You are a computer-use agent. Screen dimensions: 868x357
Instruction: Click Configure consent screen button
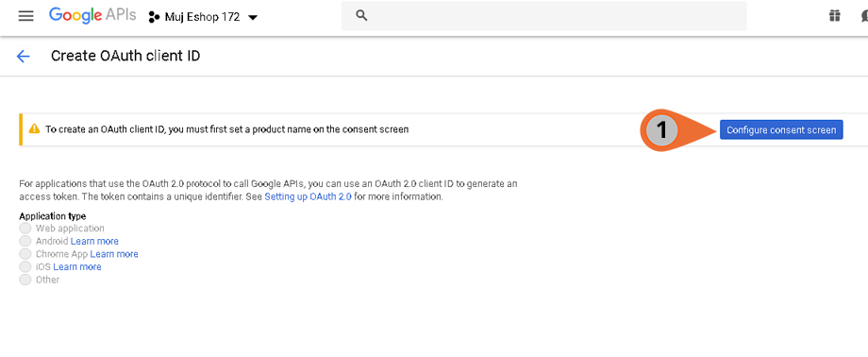[x=781, y=129]
